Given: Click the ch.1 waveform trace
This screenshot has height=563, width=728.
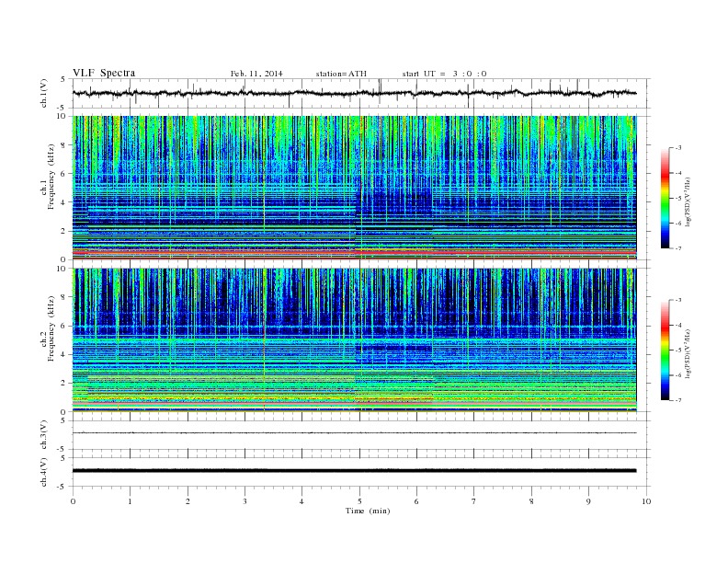Looking at the screenshot, I should pyautogui.click(x=355, y=93).
